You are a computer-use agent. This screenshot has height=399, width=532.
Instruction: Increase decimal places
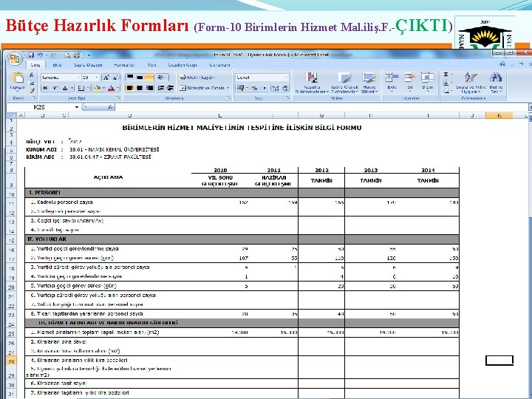[x=276, y=88]
